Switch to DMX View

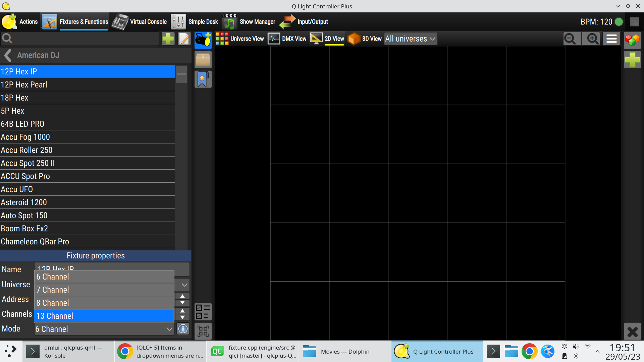pos(287,39)
